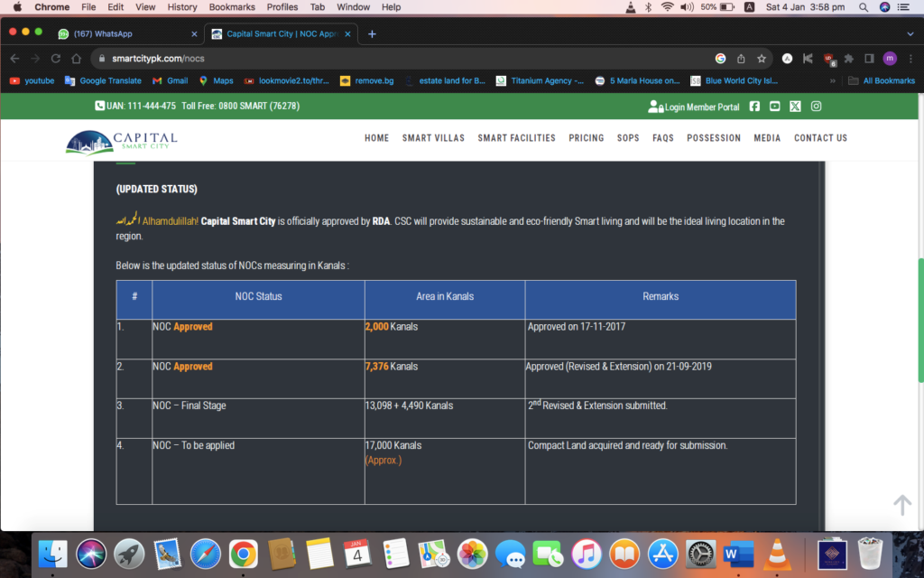Open the Window menu in menu bar
Viewport: 924px width, 578px height.
pos(353,7)
